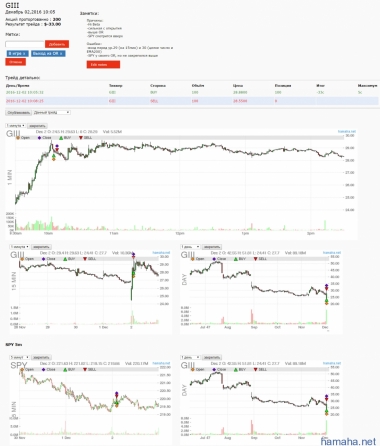Toggle the SELL legend triangle on the 1 MIN chart
This screenshot has width=380, height=446.
click(81, 138)
